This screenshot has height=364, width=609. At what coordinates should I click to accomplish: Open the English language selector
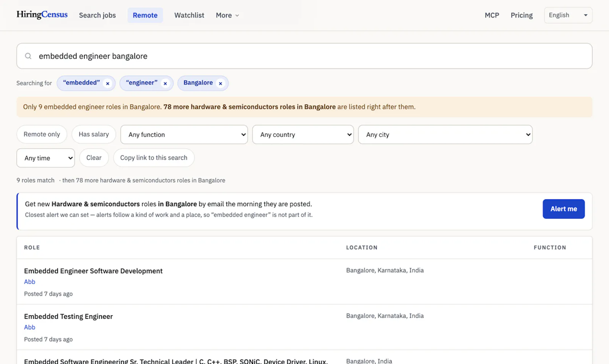tap(568, 15)
